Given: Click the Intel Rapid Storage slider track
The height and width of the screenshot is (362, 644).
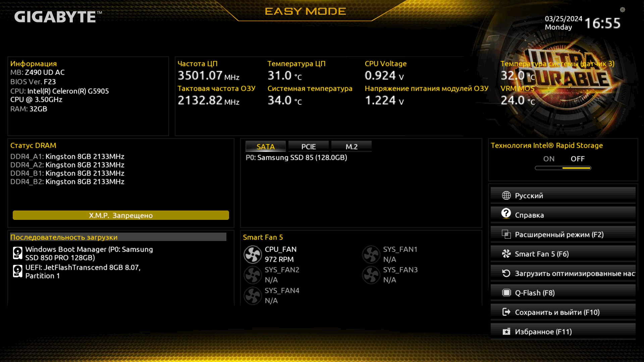Looking at the screenshot, I should [x=563, y=168].
